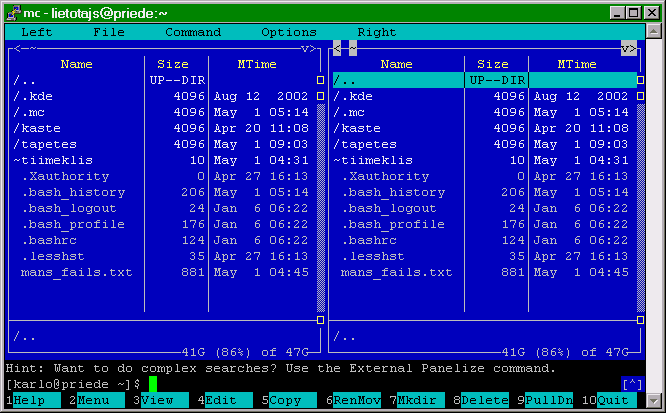
Task: Select mans_fails.txt in the left panel
Action: [x=164, y=272]
